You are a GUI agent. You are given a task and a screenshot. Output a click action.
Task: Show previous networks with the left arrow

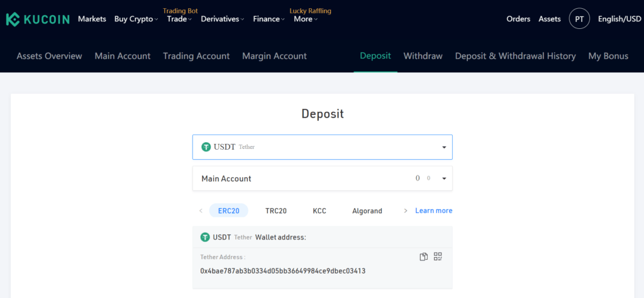point(201,211)
